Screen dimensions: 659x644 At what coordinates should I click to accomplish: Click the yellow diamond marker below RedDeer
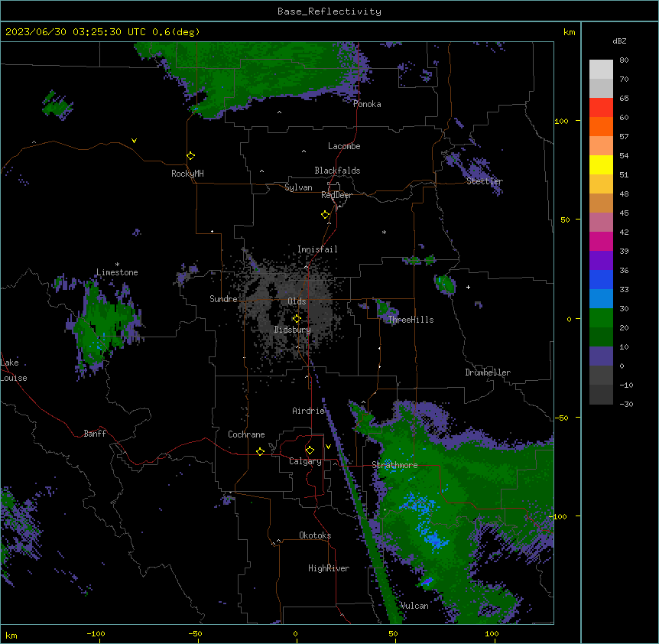[x=325, y=215]
